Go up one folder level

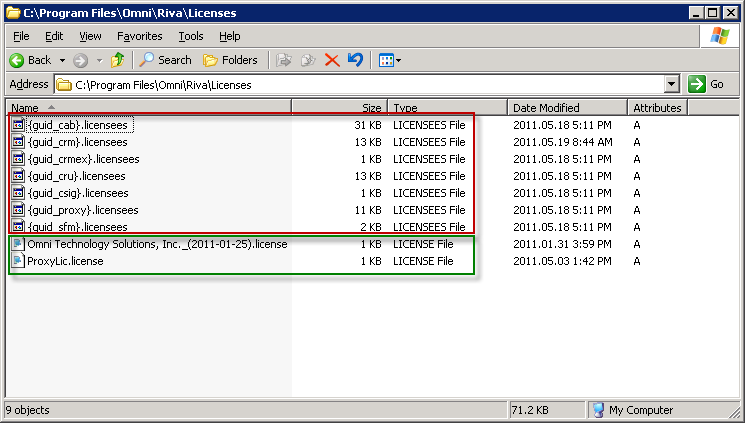click(117, 60)
